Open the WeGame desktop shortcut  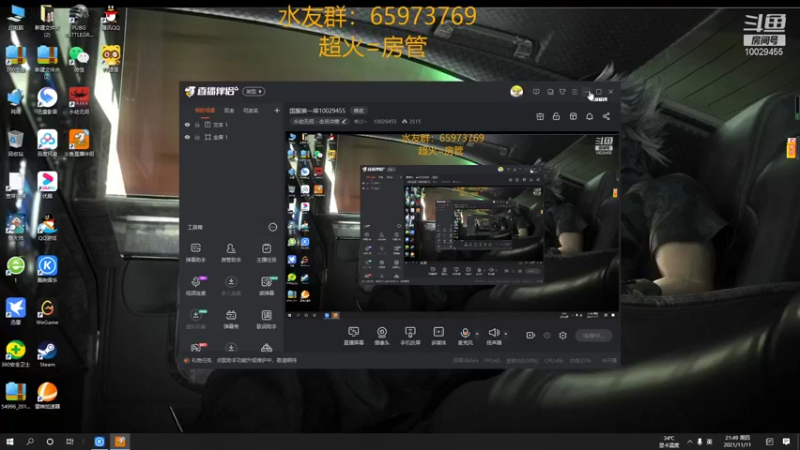coord(47,312)
